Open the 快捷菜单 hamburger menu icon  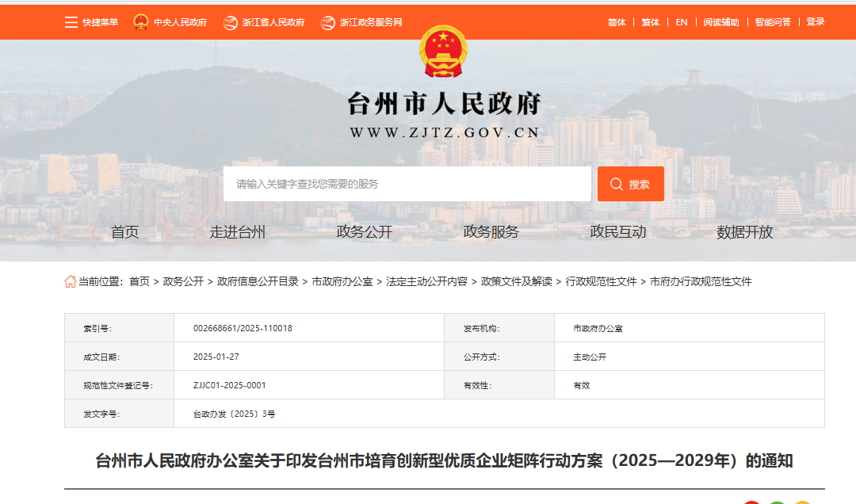(71, 22)
